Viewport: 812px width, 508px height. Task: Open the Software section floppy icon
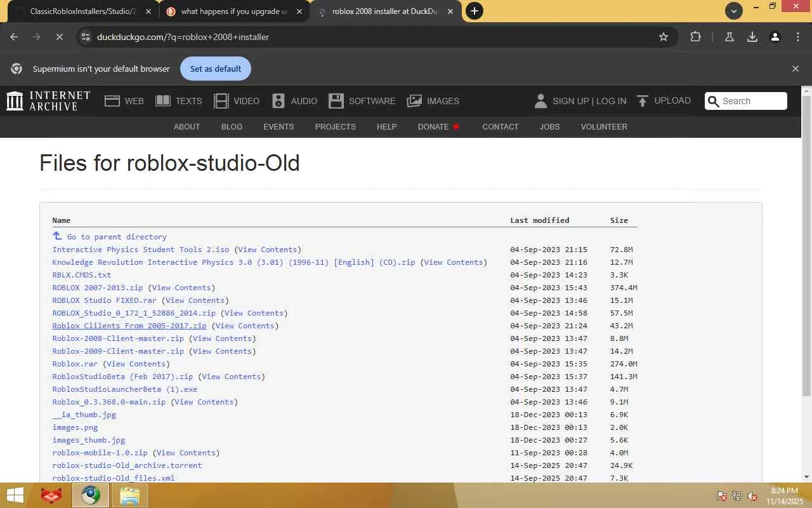[336, 101]
